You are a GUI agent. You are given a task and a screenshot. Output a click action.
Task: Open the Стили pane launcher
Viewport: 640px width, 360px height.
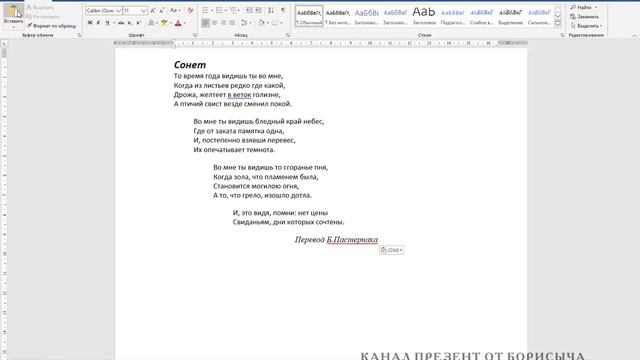pyautogui.click(x=562, y=36)
